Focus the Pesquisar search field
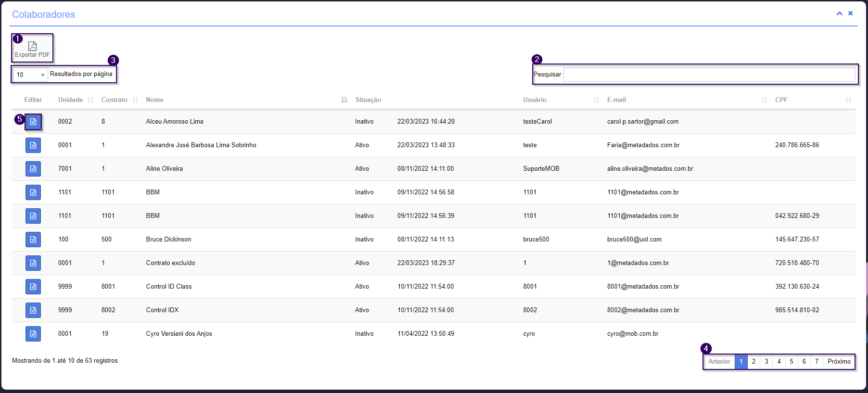Screen dimensions: 868x393 click(709, 75)
